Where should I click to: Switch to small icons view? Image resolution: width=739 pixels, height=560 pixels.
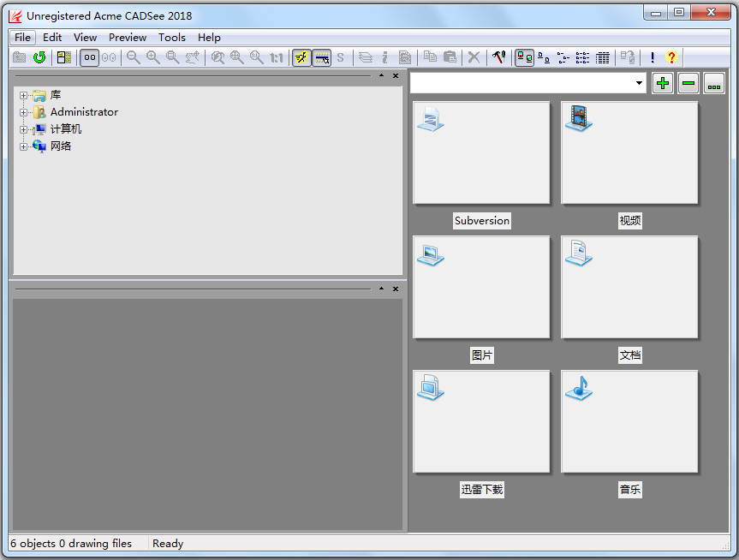coord(544,57)
